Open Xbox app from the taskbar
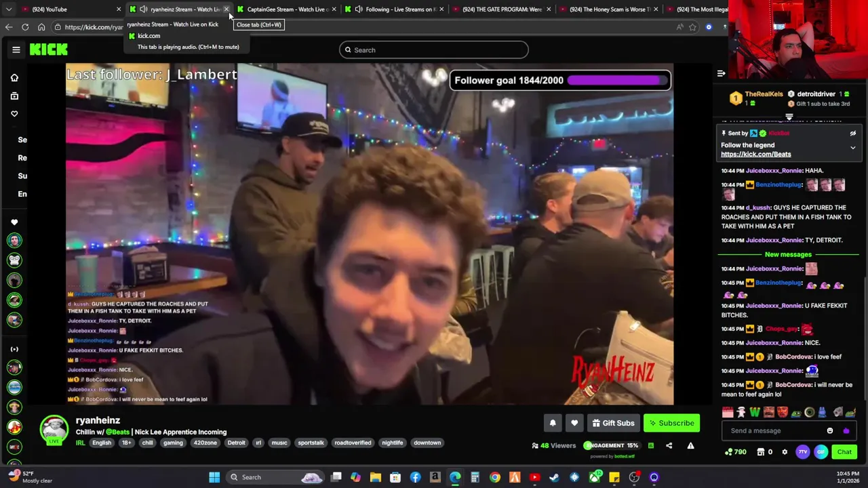 coord(595,477)
